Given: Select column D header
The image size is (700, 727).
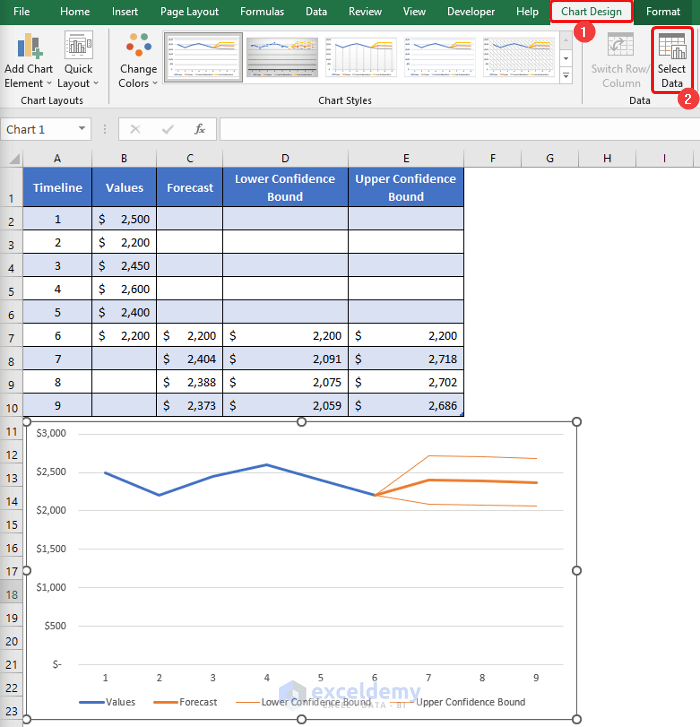Looking at the screenshot, I should [x=285, y=158].
